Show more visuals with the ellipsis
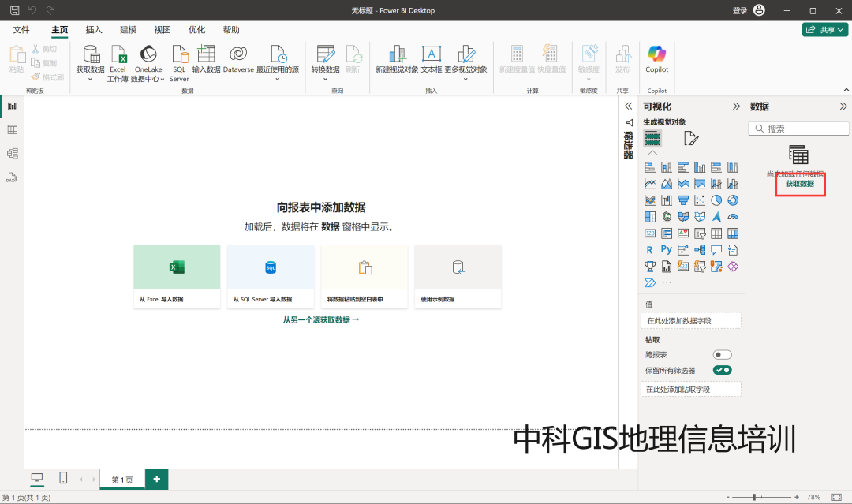Viewport: 852px width, 504px height. 667,282
